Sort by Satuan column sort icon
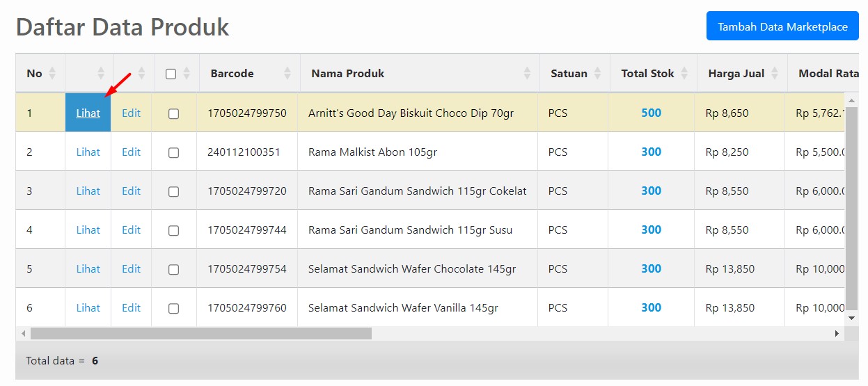The width and height of the screenshot is (868, 386). 598,74
